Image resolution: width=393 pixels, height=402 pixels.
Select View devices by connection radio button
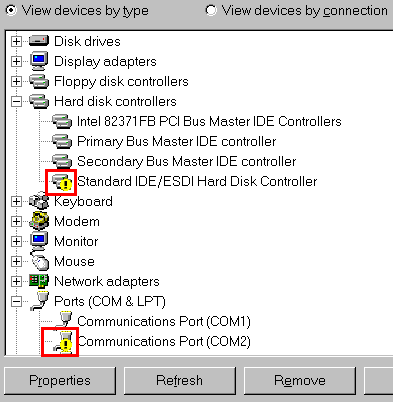click(x=211, y=11)
